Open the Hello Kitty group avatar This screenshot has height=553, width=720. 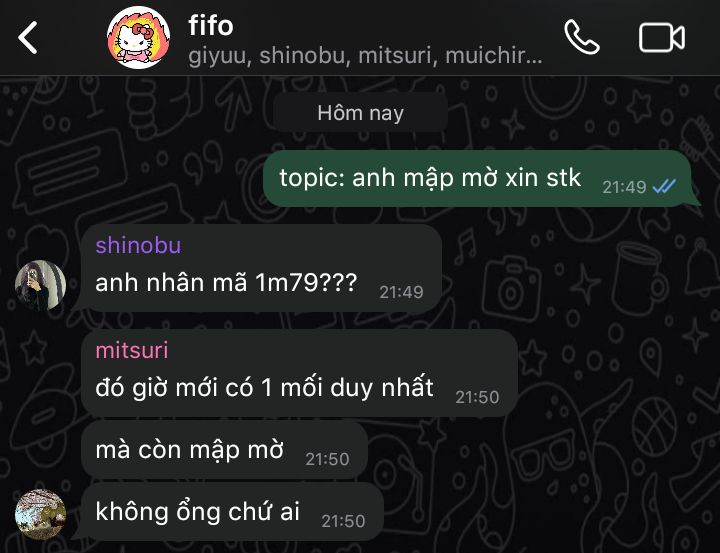click(x=138, y=37)
